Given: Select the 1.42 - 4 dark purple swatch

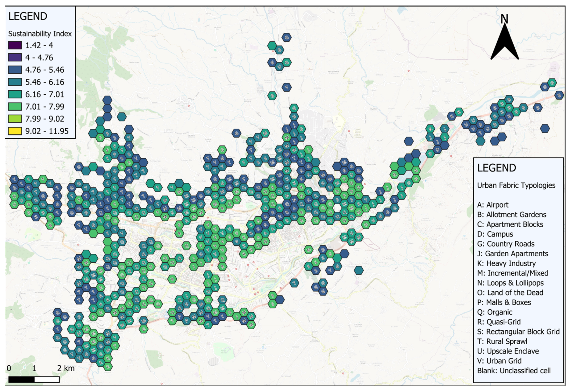Looking at the screenshot, I should (15, 45).
